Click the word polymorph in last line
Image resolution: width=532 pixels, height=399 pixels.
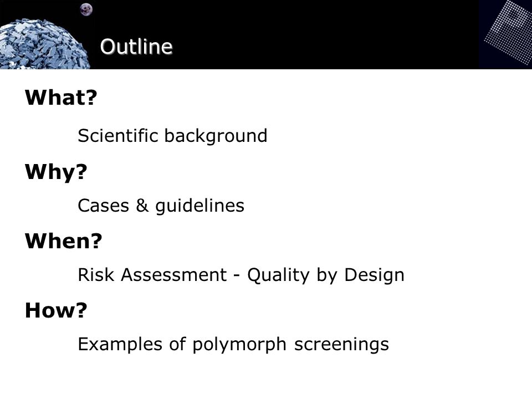pos(239,345)
